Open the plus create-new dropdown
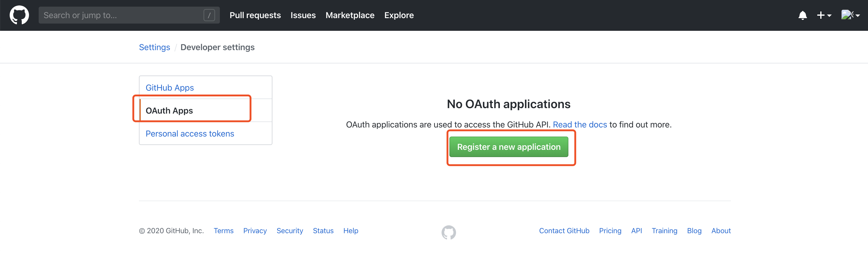Viewport: 868px width, 264px height. coord(824,15)
